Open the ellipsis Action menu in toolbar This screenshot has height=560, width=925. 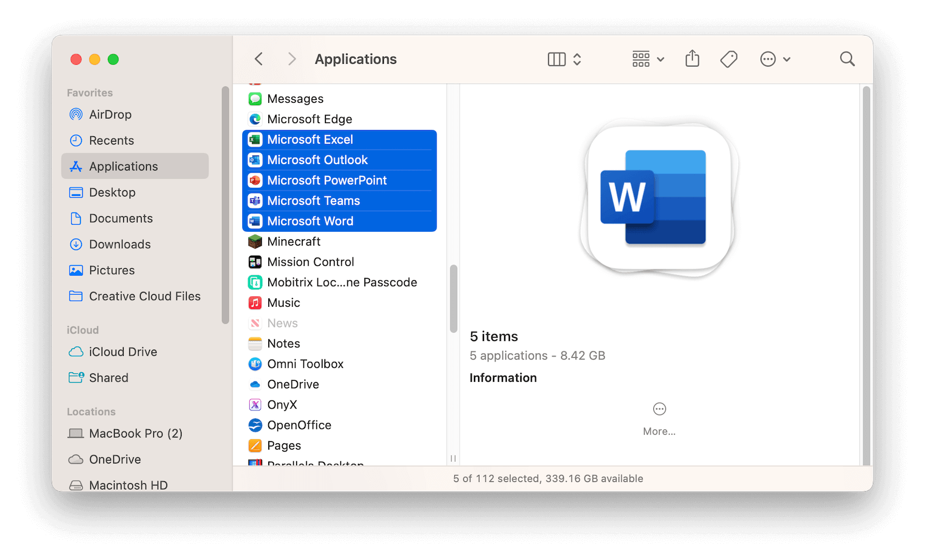point(775,59)
